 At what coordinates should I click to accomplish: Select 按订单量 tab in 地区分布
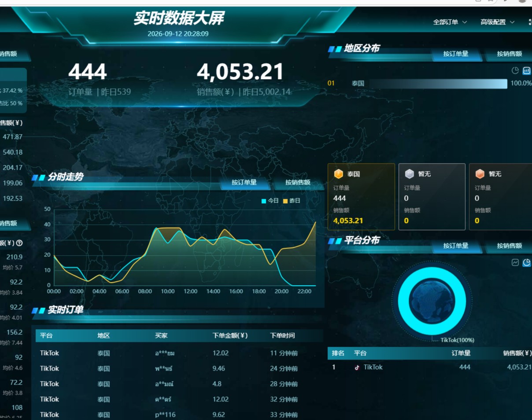click(456, 54)
